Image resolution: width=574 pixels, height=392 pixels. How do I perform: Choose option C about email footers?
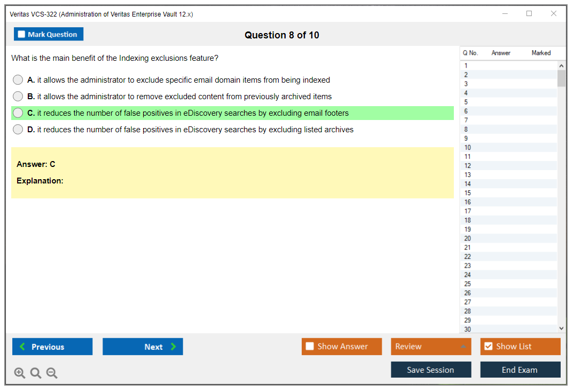coord(18,113)
